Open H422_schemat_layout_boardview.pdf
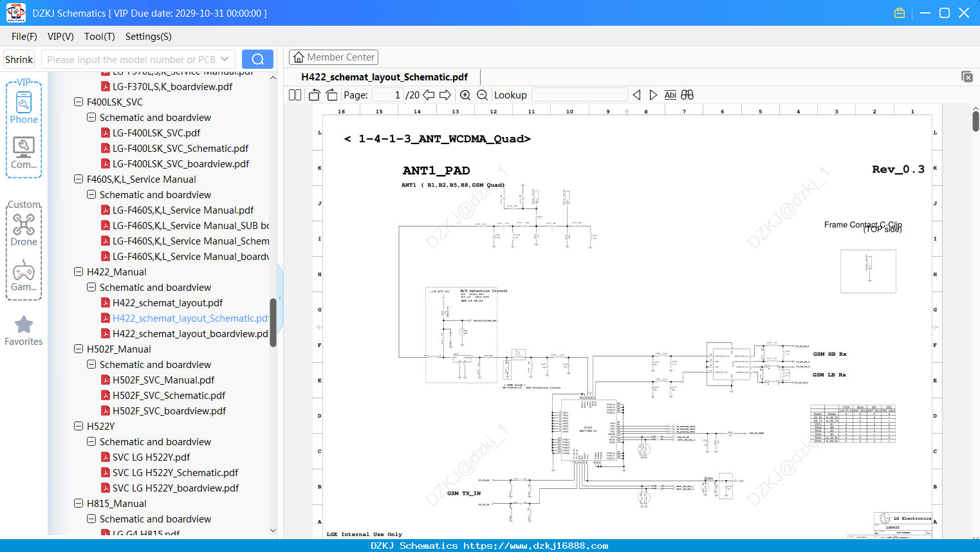 (185, 334)
